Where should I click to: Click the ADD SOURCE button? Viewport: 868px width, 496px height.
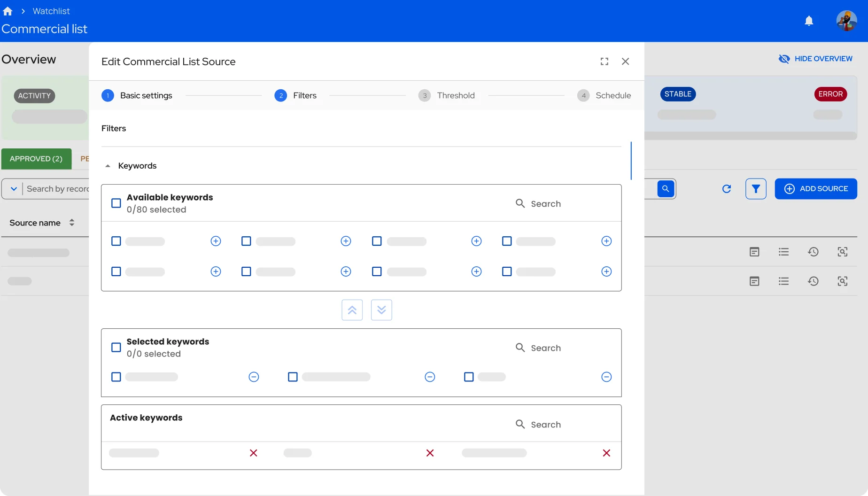[816, 189]
